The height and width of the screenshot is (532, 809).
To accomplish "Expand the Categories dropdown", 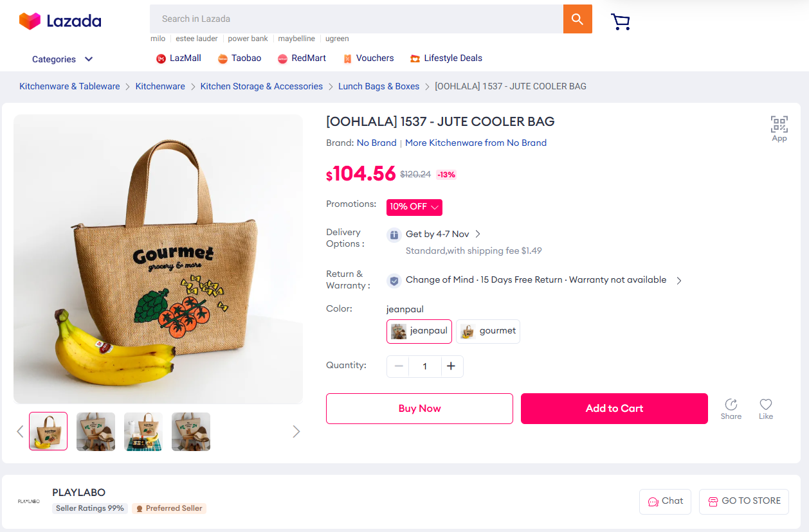I will pos(62,59).
